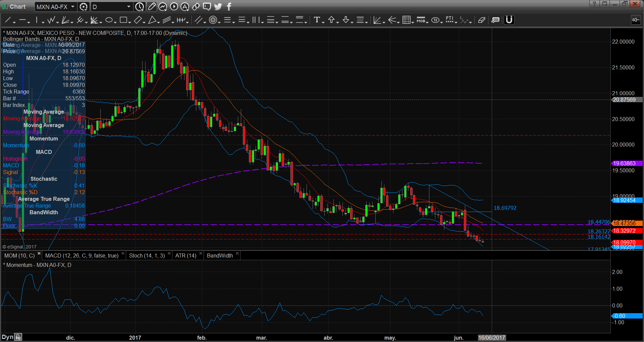The image size is (644, 342).
Task: Share chart via Facebook icon
Action: [x=229, y=7]
